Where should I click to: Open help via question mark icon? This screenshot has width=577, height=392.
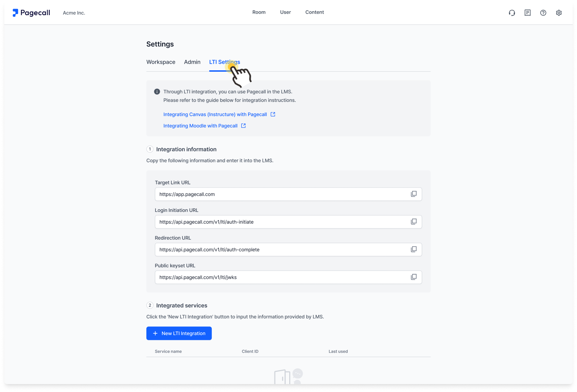tap(543, 13)
